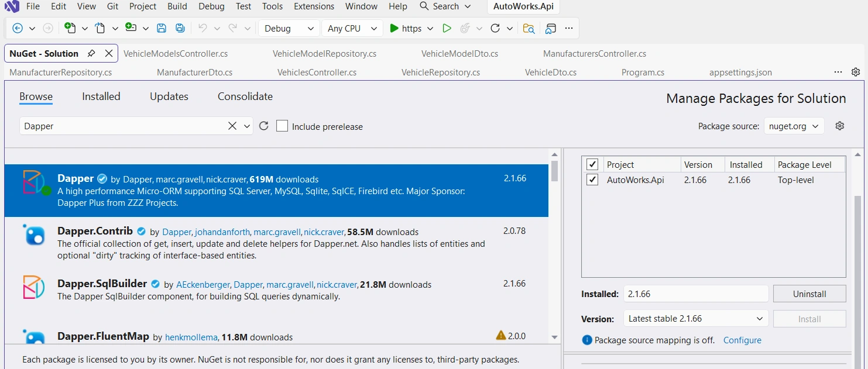Click the Uninstall button
Screen dimensions: 868x369
809,294
